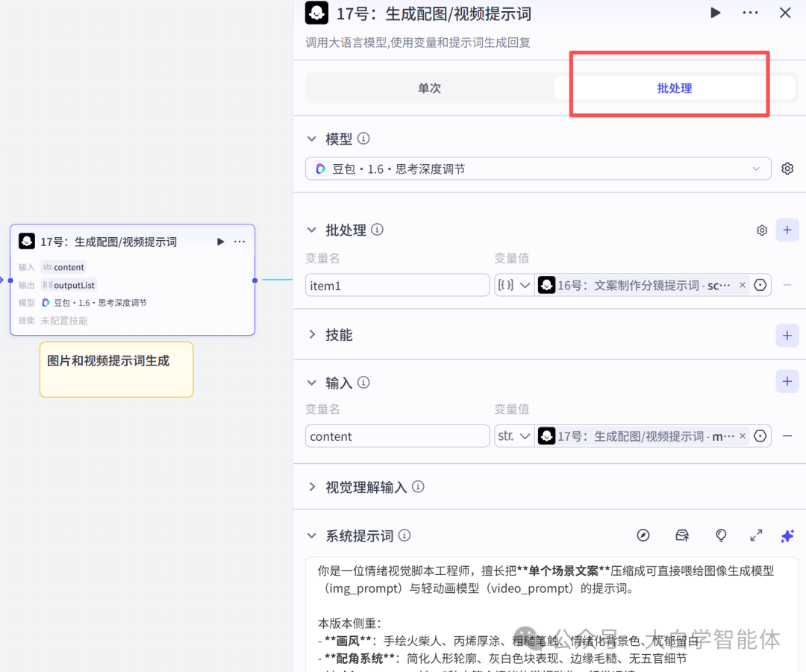Add a new batch variable

point(787,230)
